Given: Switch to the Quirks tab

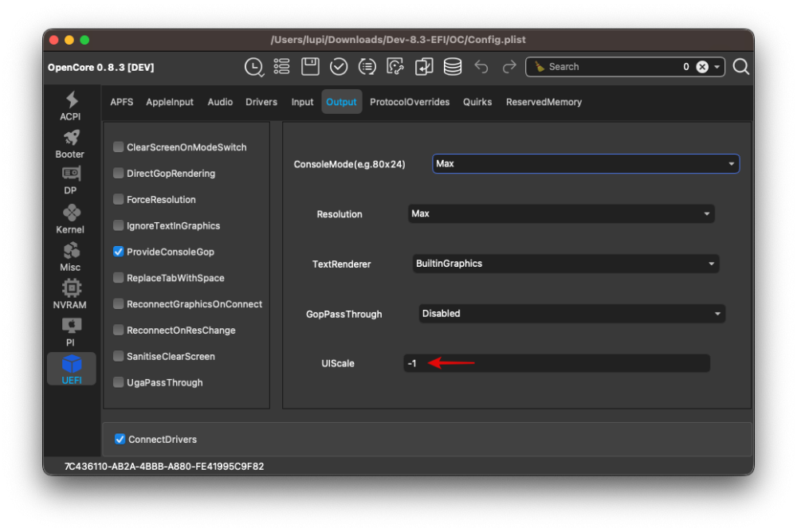Looking at the screenshot, I should [x=477, y=102].
